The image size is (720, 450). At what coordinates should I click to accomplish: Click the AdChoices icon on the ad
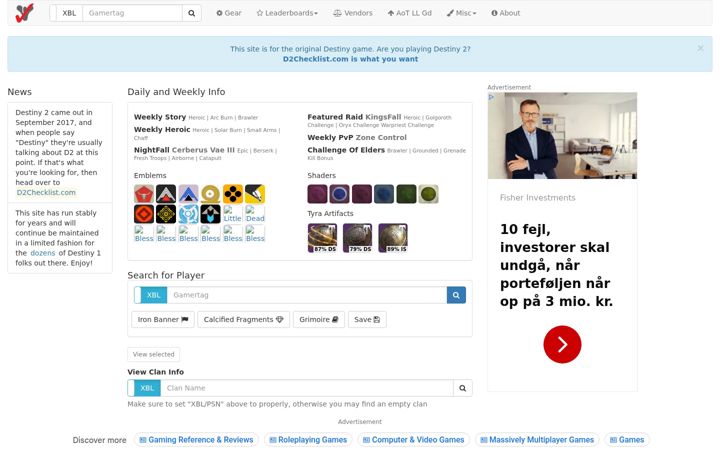tap(491, 97)
